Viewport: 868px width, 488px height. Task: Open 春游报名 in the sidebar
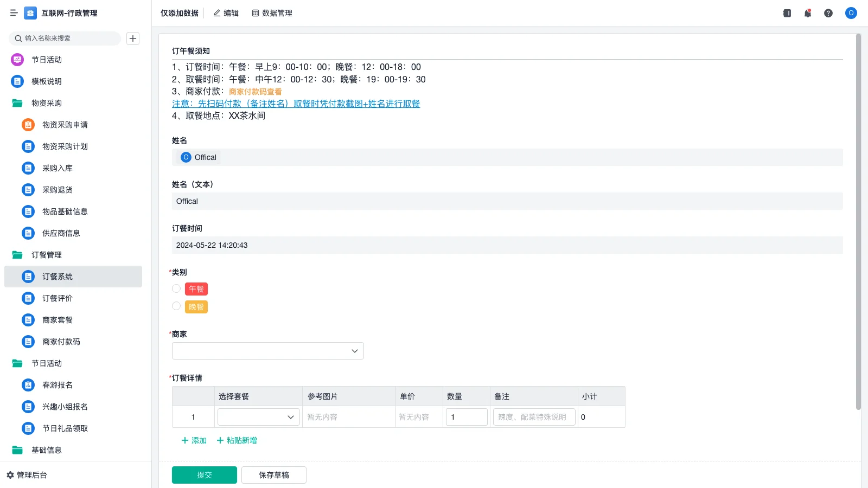click(x=57, y=385)
